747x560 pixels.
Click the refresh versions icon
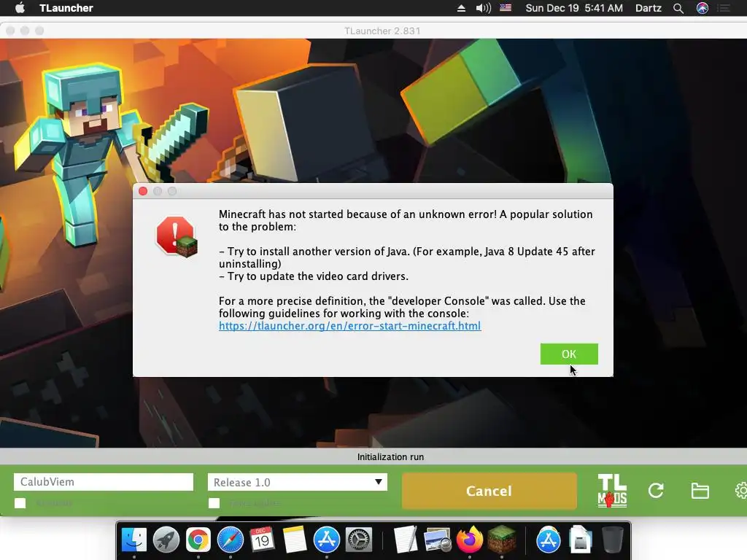tap(656, 491)
